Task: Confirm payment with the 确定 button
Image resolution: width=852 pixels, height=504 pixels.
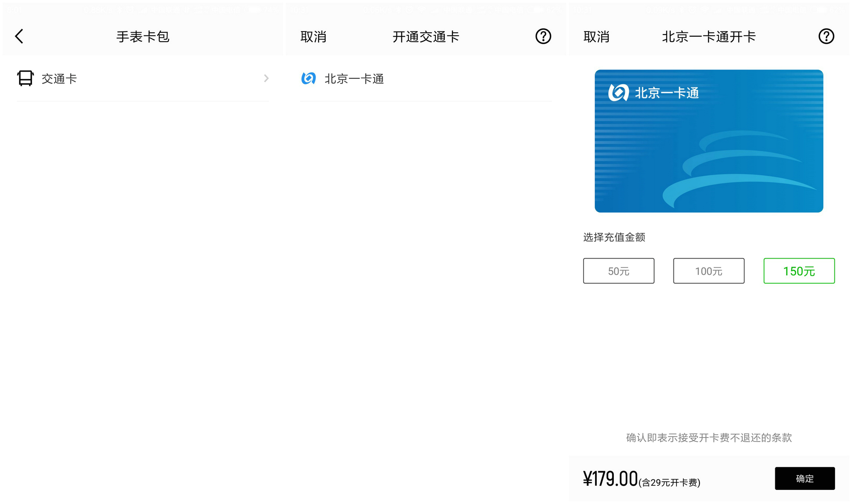Action: [805, 478]
